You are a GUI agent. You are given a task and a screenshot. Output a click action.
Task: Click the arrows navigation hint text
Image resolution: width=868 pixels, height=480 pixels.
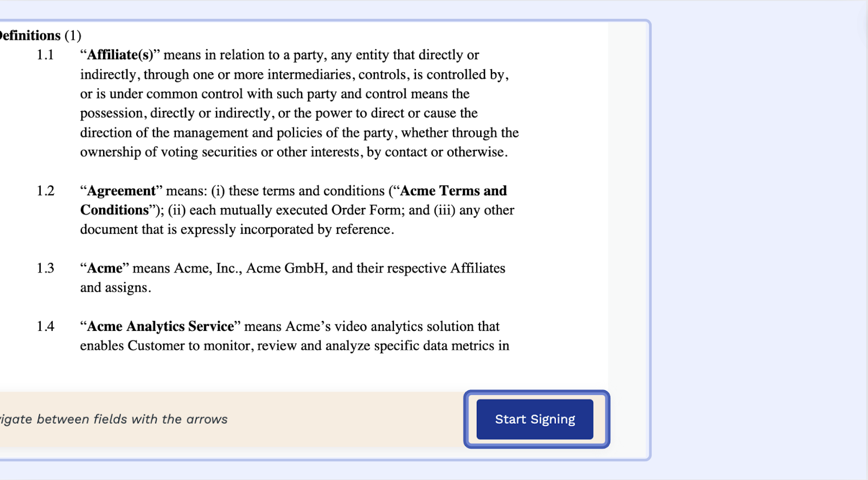point(113,419)
